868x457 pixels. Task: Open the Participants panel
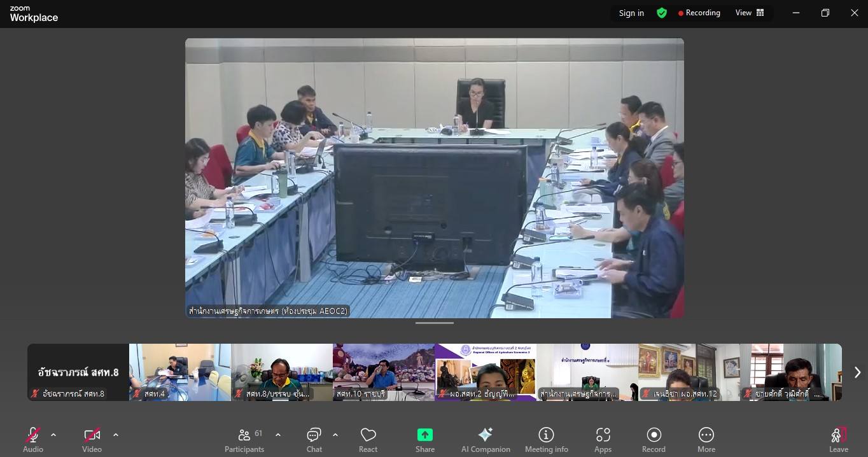tap(244, 440)
